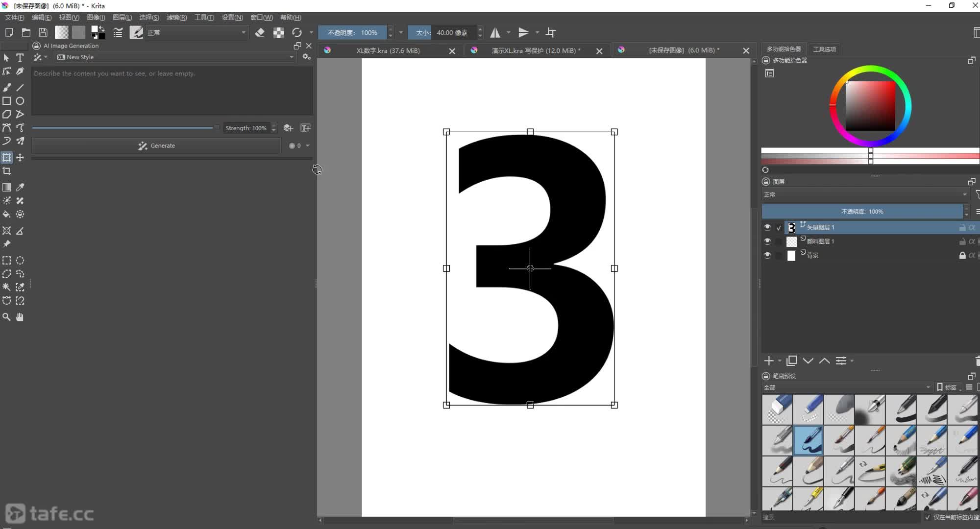Switch to the 演示XL.kra document tab
Image resolution: width=980 pixels, height=529 pixels.
click(x=536, y=50)
